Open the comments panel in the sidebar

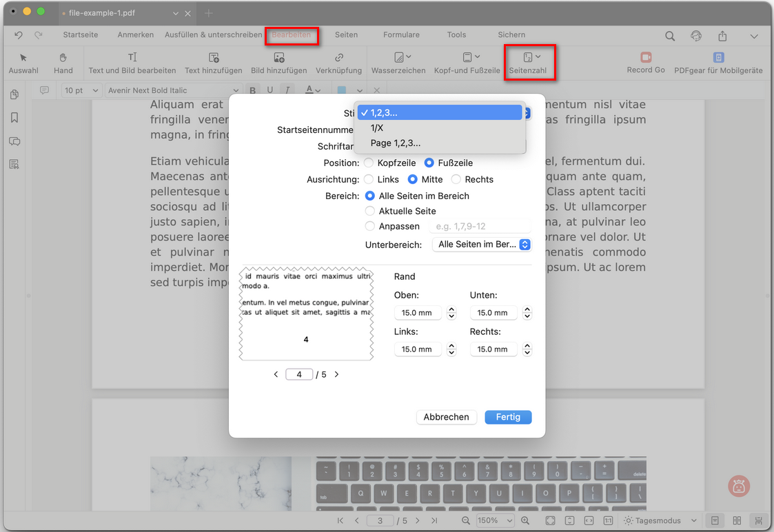[14, 141]
